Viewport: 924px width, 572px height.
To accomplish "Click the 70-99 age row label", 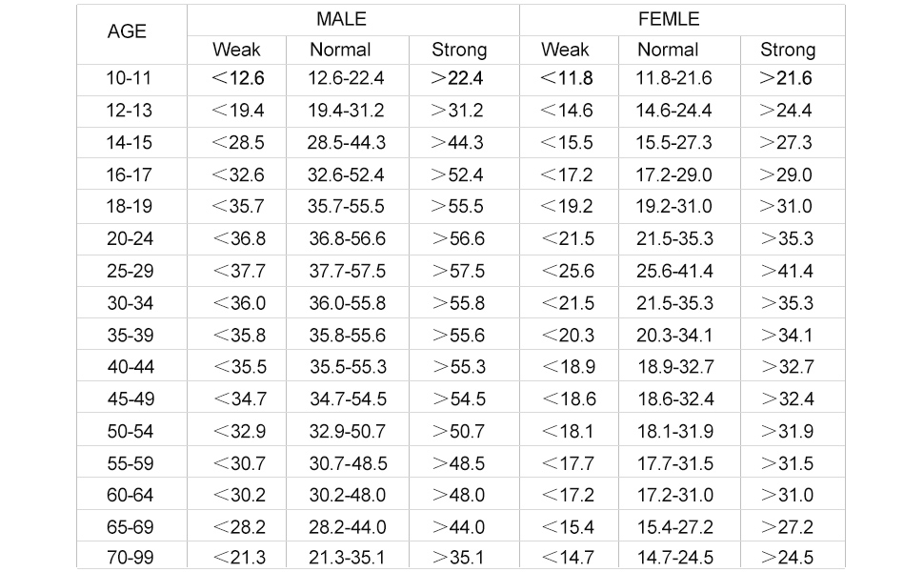I will click(x=131, y=559).
